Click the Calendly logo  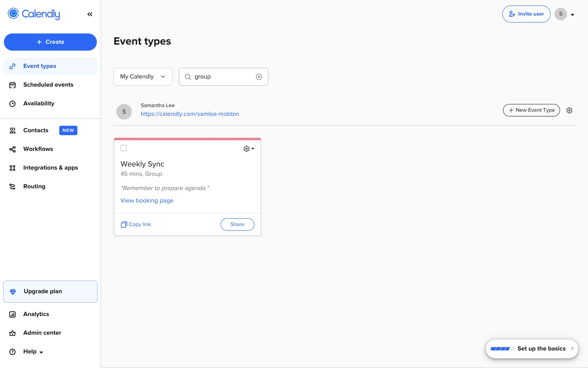pyautogui.click(x=34, y=14)
